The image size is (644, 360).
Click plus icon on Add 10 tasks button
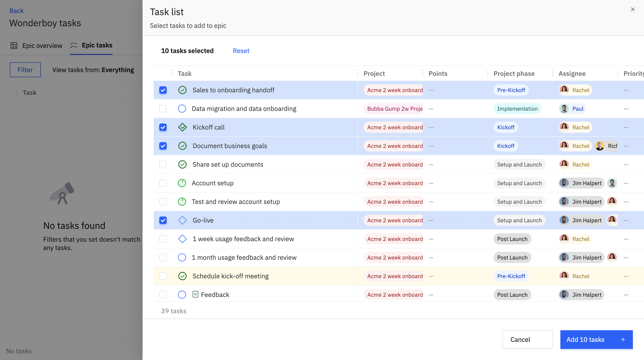[623, 340]
